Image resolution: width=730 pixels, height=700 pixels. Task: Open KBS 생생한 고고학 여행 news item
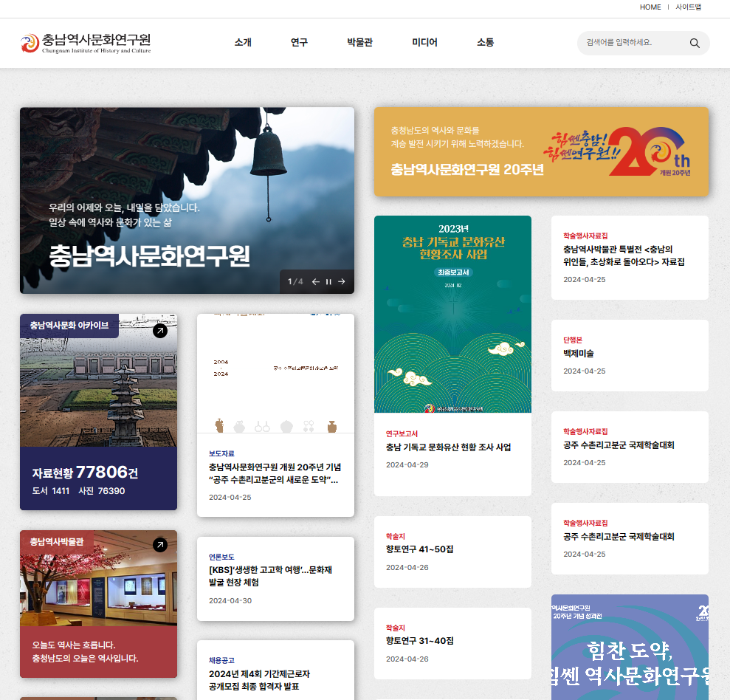click(275, 579)
